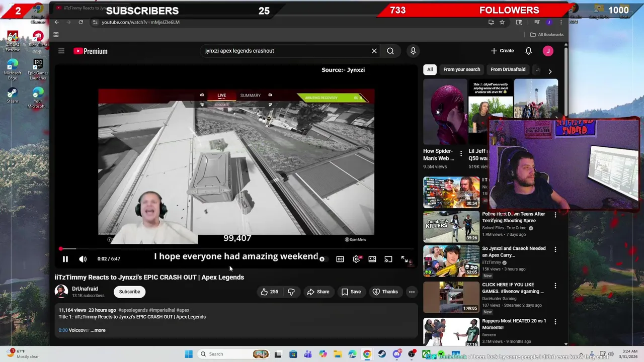Viewport: 644px width, 362px height.
Task: Open the 30:54 recommended video thumbnail
Action: (451, 192)
